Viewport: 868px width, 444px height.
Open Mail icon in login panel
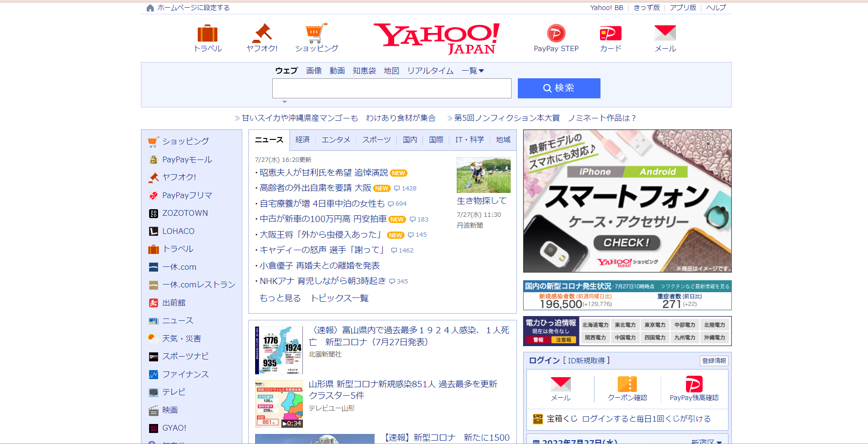(x=560, y=384)
